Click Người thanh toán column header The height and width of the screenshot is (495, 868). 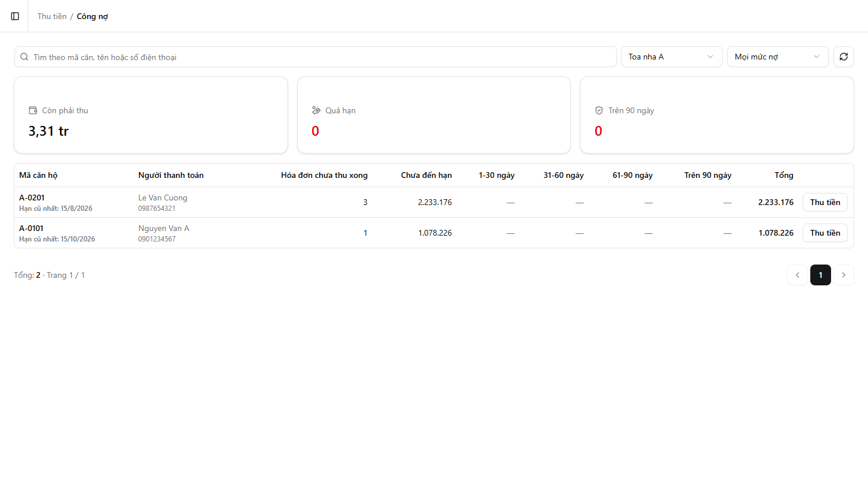(x=171, y=175)
